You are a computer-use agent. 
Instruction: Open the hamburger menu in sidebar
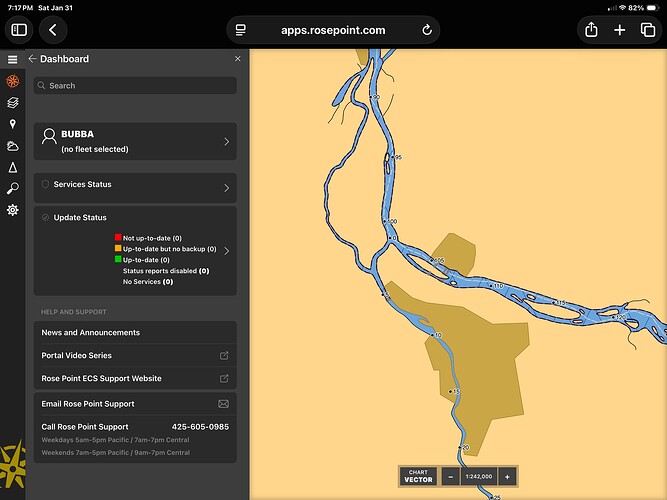tap(12, 60)
